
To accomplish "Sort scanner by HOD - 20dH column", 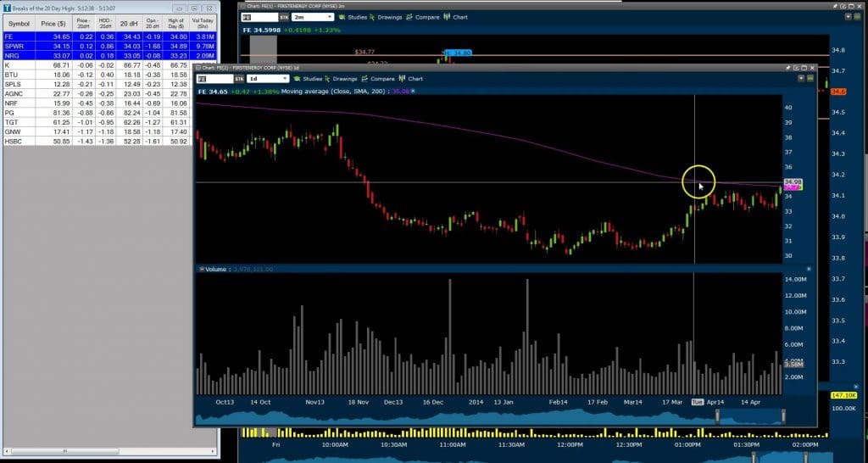I will click(x=106, y=24).
